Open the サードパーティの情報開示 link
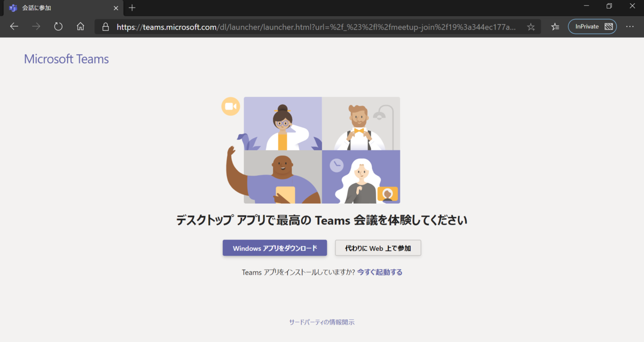644x342 pixels. tap(322, 322)
